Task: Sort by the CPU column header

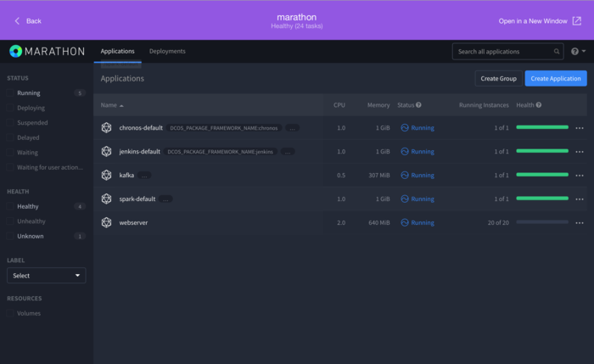Action: click(x=339, y=105)
